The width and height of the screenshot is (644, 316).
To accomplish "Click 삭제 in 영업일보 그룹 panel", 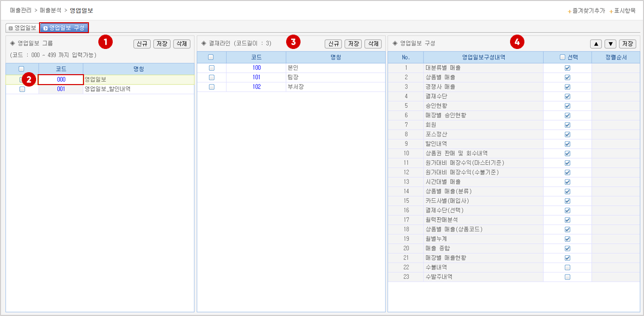I will click(181, 44).
